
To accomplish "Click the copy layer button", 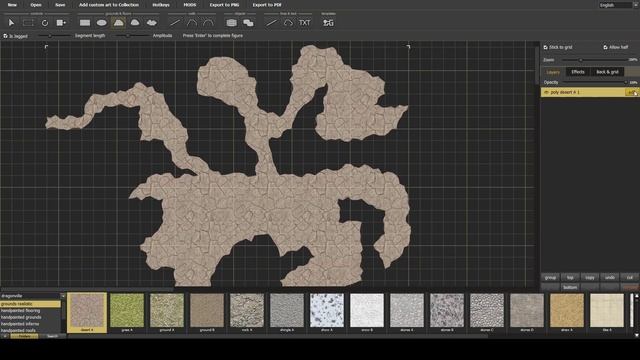I will (x=590, y=278).
